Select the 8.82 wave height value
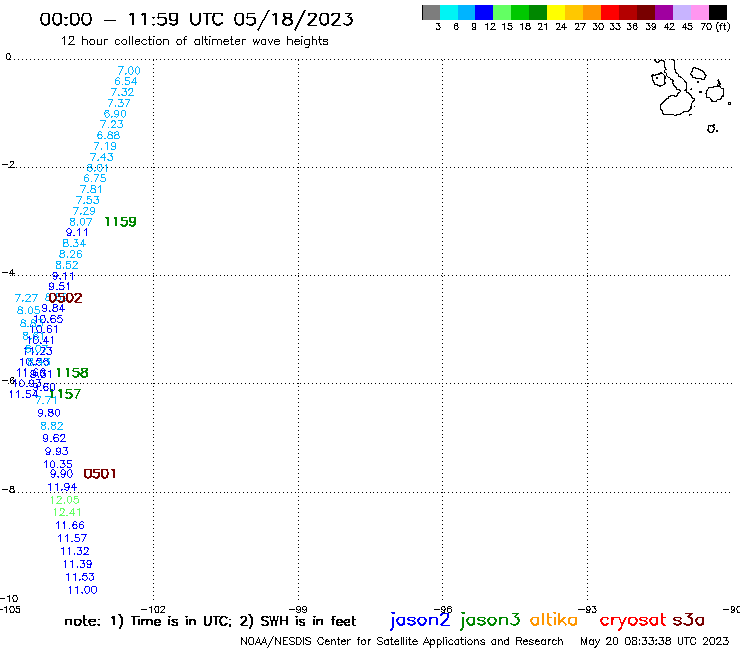Viewport: 740px width, 650px height. coord(52,426)
